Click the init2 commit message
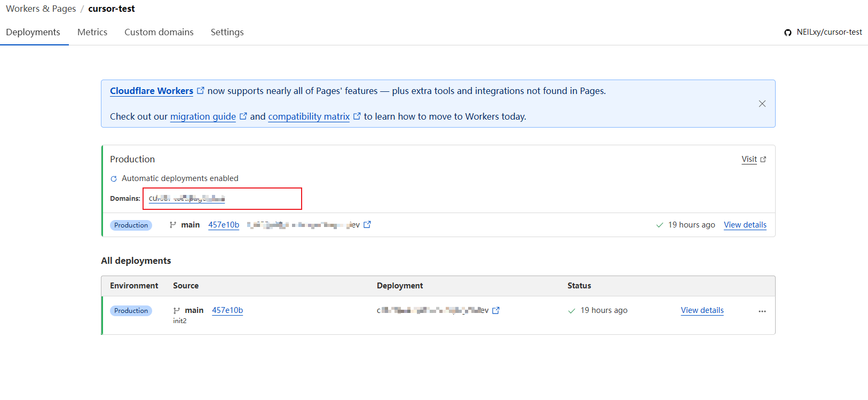 [180, 321]
